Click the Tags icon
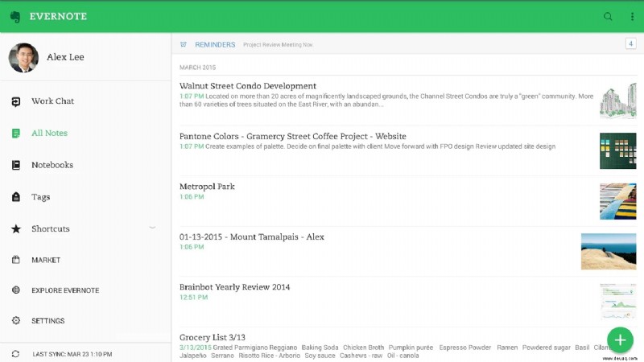The height and width of the screenshot is (362, 644). point(16,197)
